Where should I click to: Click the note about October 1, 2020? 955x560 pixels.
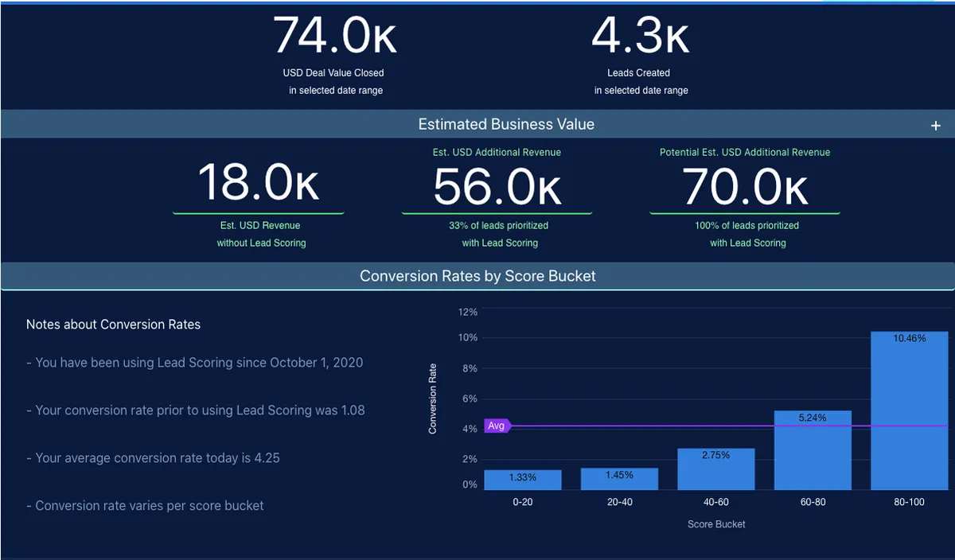click(194, 363)
